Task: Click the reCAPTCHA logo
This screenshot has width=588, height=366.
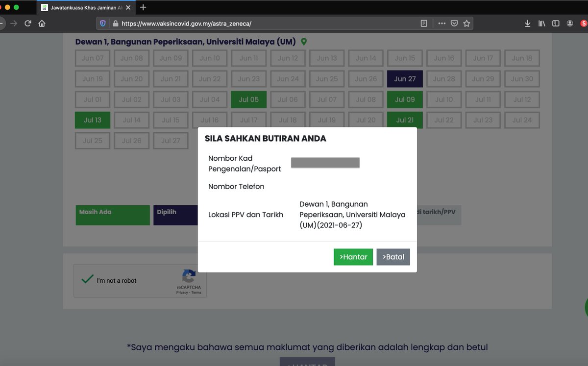Action: click(189, 276)
